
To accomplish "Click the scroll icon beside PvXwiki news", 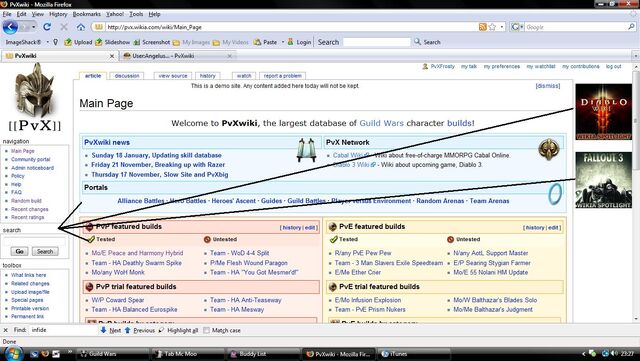I will pos(307,150).
